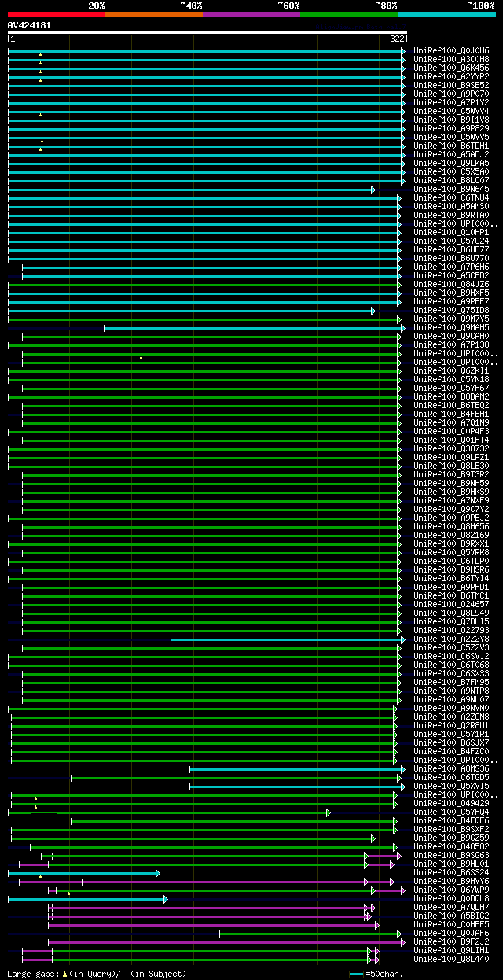Click the orange ~40% identity legend segment
This screenshot has height=980, width=503.
[x=153, y=13]
